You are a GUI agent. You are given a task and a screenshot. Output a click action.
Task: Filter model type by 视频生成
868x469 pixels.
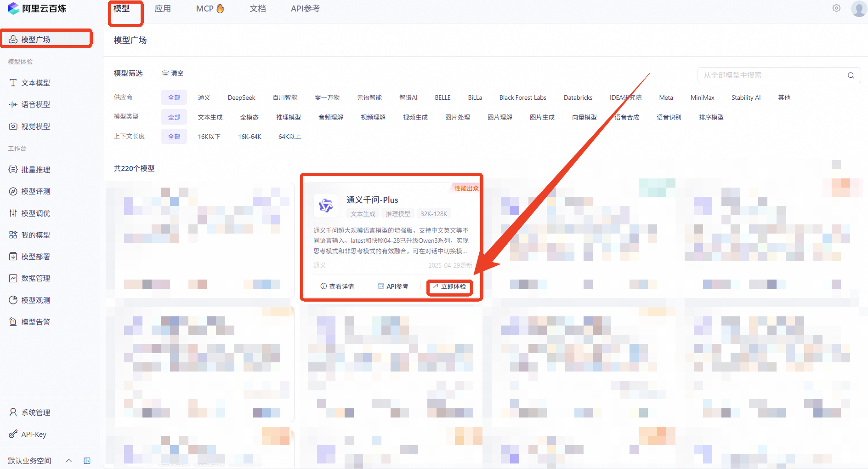(x=415, y=117)
